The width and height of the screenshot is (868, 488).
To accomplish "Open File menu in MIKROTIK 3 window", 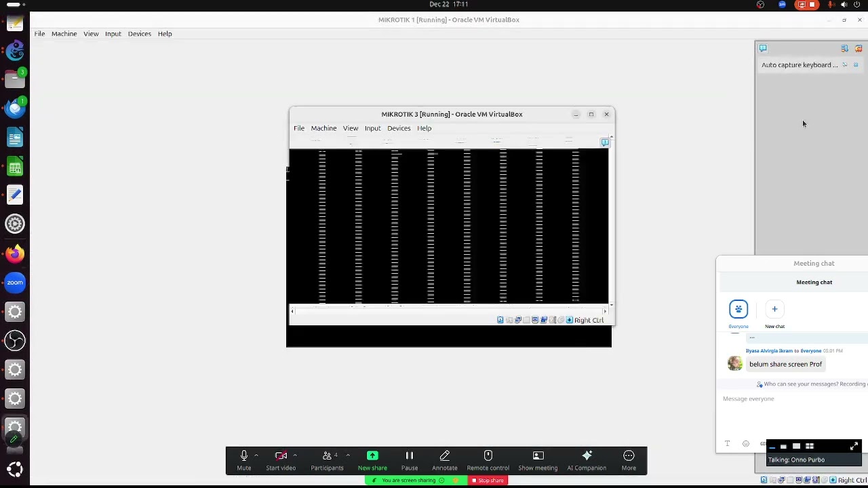I will point(299,128).
